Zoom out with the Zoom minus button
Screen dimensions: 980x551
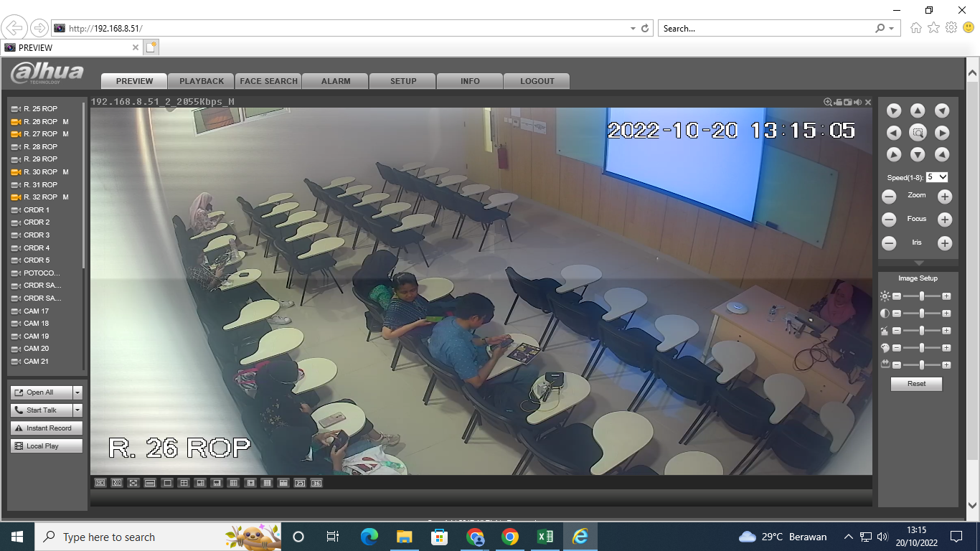click(889, 197)
